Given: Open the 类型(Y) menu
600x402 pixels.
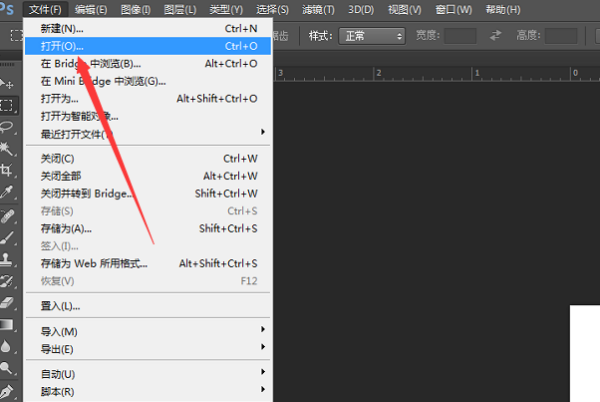Looking at the screenshot, I should [x=226, y=9].
